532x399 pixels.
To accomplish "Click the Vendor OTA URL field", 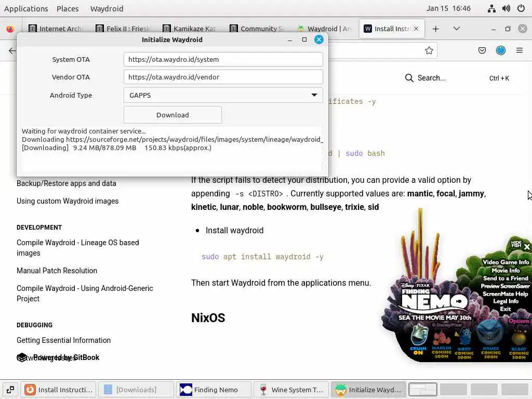I will (x=223, y=77).
